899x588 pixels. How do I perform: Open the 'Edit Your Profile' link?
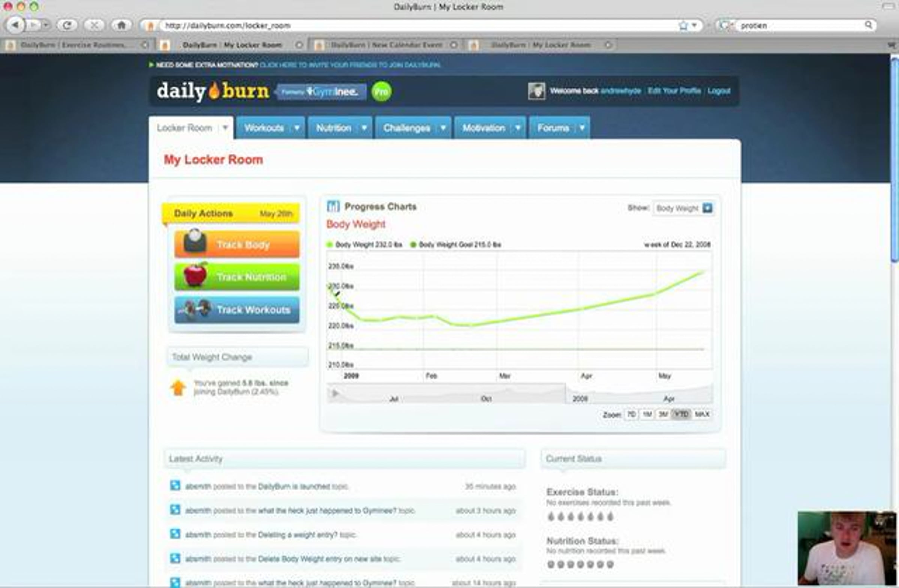tap(674, 91)
